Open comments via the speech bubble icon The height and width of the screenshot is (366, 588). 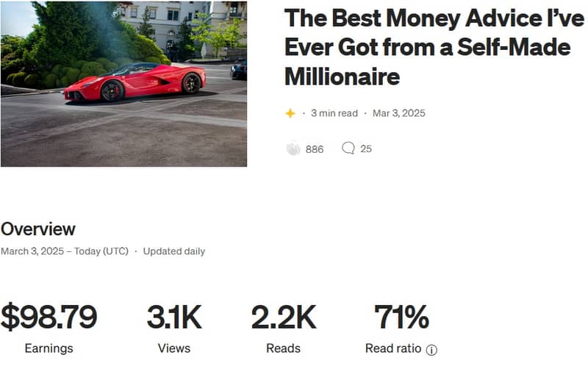coord(348,148)
